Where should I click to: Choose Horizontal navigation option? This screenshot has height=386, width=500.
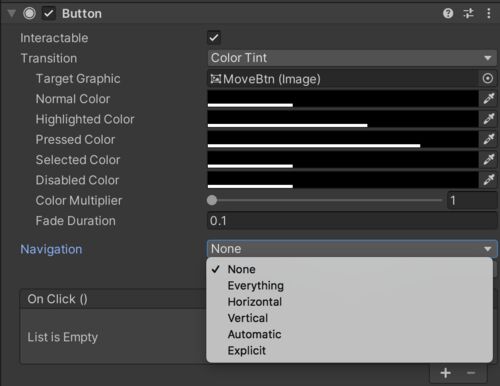tap(349, 302)
